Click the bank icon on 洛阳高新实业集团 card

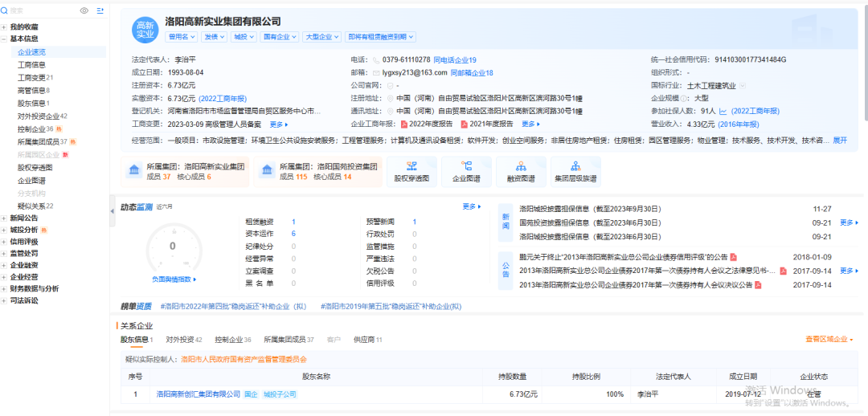coord(133,171)
